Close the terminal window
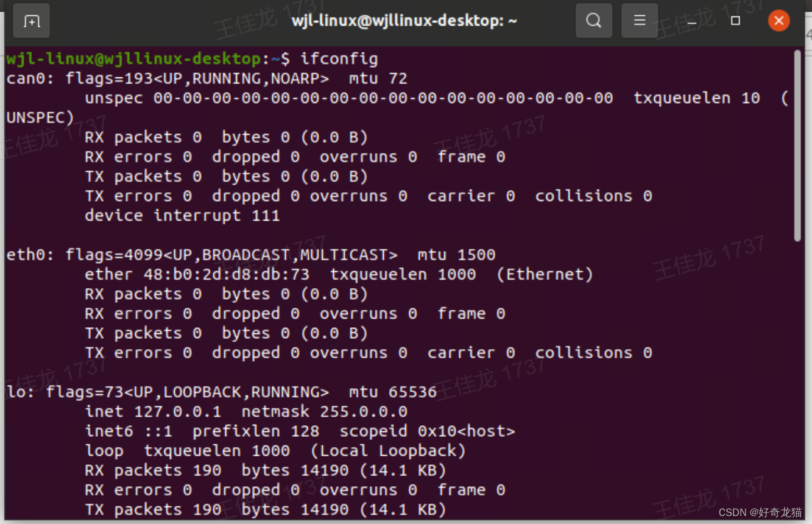The height and width of the screenshot is (524, 812). pos(778,21)
